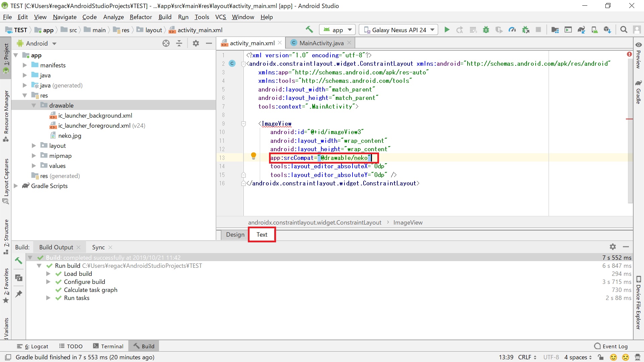The image size is (644, 362).
Task: Expand the Run tasks node
Action: (x=48, y=298)
